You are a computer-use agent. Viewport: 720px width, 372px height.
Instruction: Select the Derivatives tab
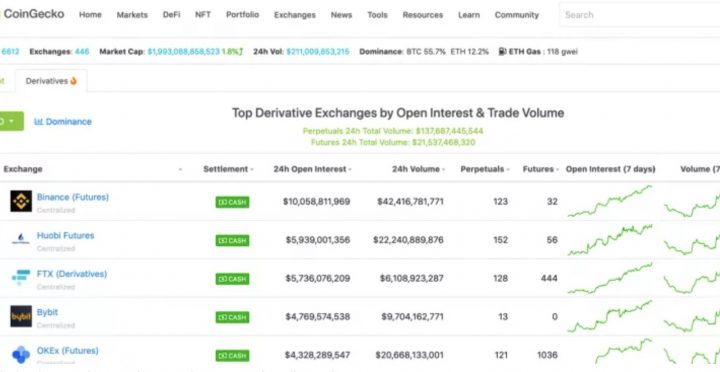pos(51,81)
